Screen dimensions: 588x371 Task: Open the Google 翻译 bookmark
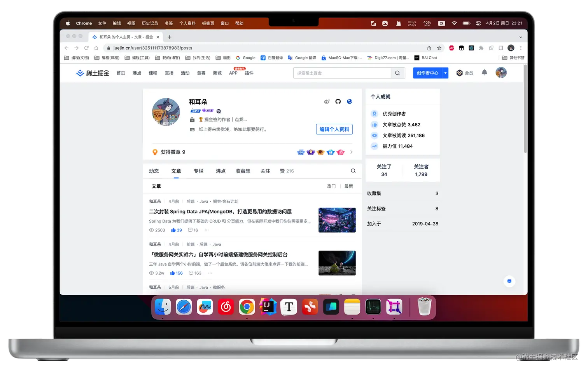(x=302, y=58)
